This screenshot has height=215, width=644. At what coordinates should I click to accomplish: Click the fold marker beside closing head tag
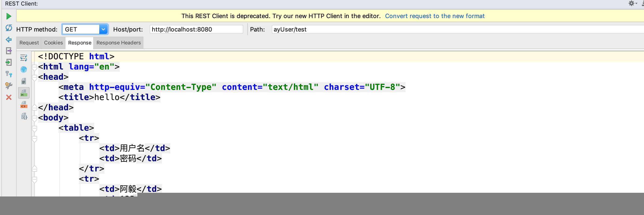coord(35,108)
